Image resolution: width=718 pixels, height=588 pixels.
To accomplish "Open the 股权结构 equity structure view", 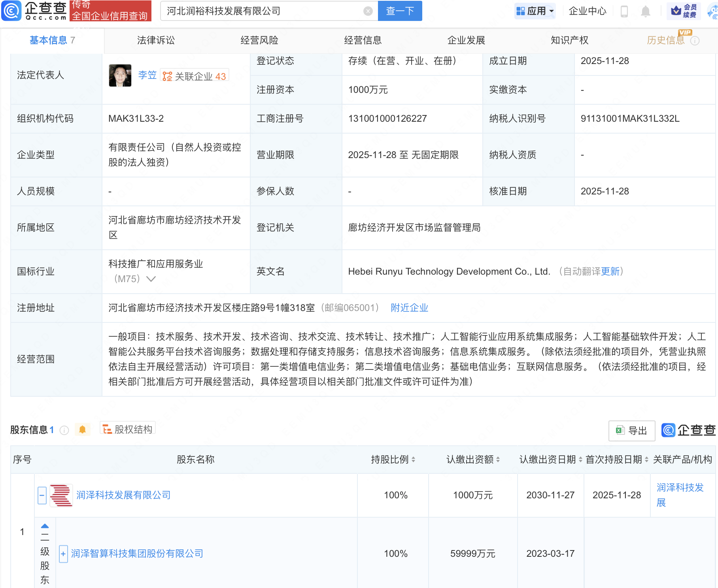I will 128,429.
